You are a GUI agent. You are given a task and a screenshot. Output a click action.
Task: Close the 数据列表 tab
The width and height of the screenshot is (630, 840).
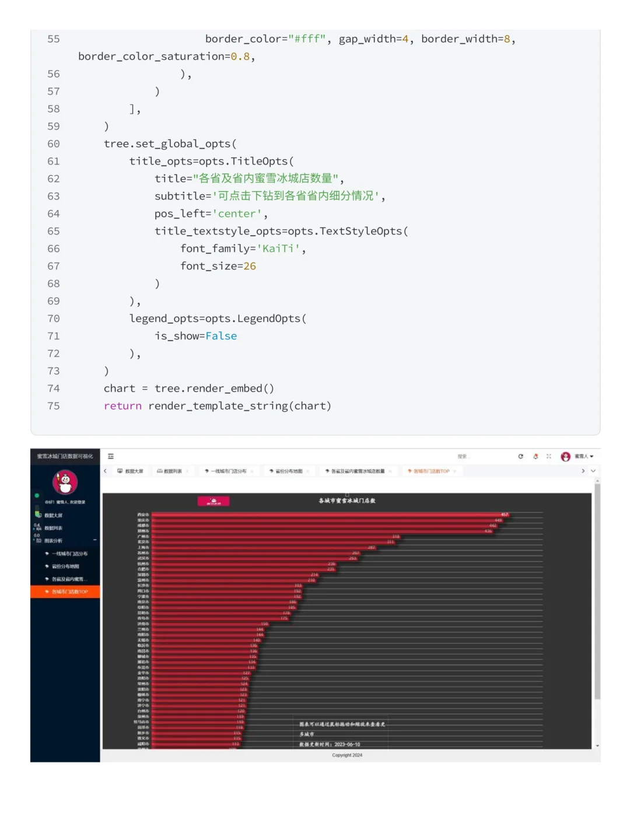pyautogui.click(x=187, y=471)
